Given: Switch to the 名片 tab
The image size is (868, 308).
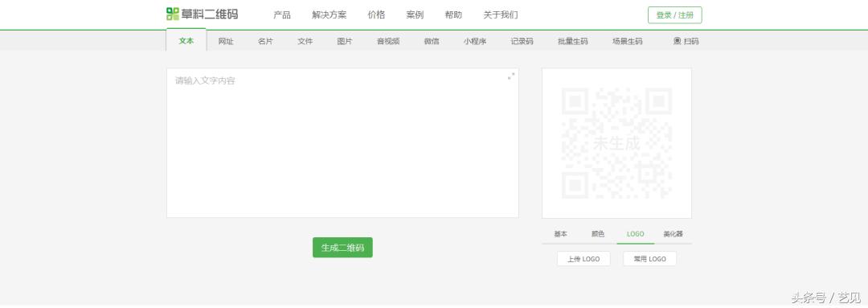Looking at the screenshot, I should click(x=266, y=41).
